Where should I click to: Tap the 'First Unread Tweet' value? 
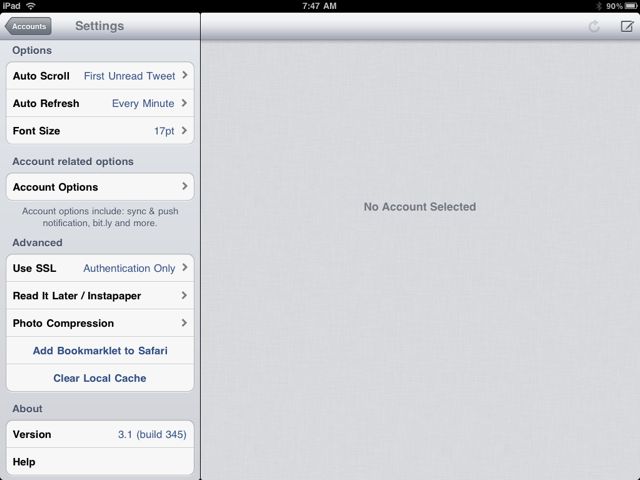129,76
